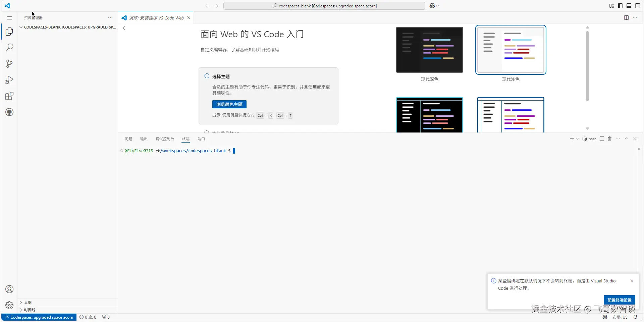Image resolution: width=644 pixels, height=322 pixels.
Task: Choose the 现代浅色 theme thumbnail
Action: pos(511,50)
